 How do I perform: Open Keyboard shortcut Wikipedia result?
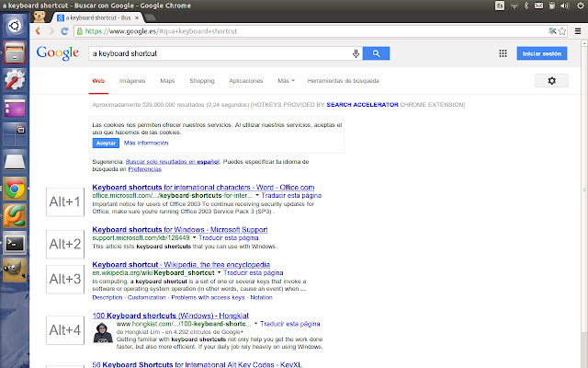pyautogui.click(x=181, y=264)
